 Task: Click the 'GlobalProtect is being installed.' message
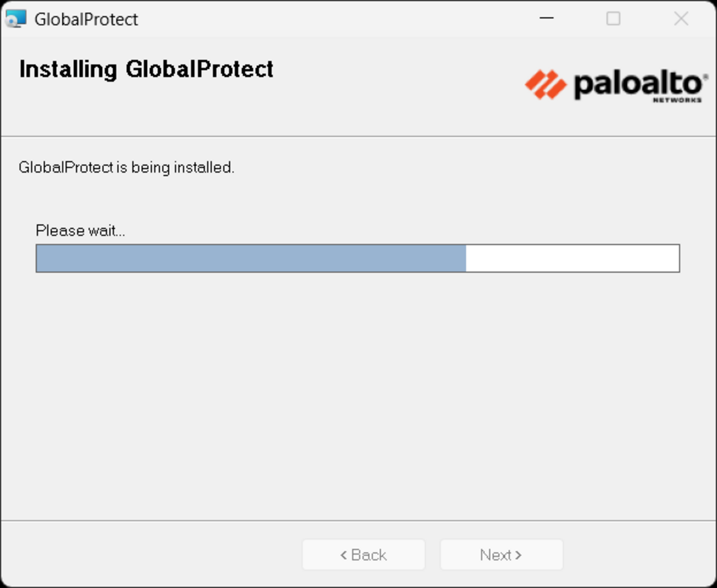(127, 167)
